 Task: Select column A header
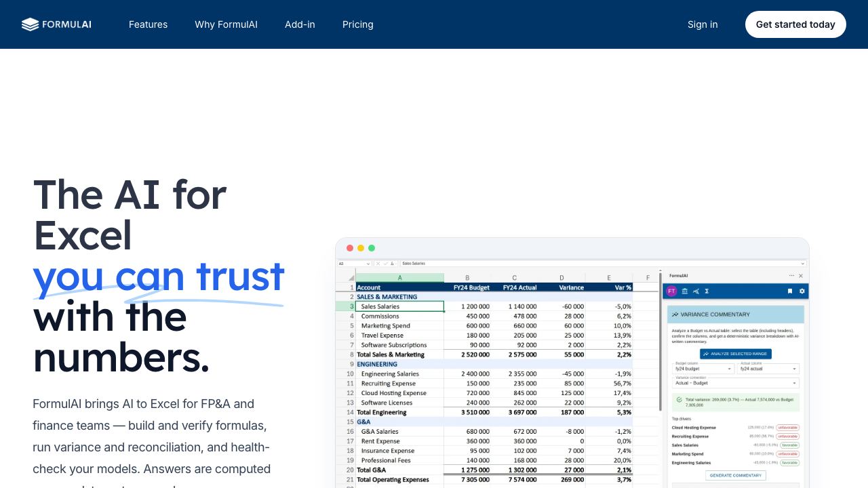tap(399, 278)
